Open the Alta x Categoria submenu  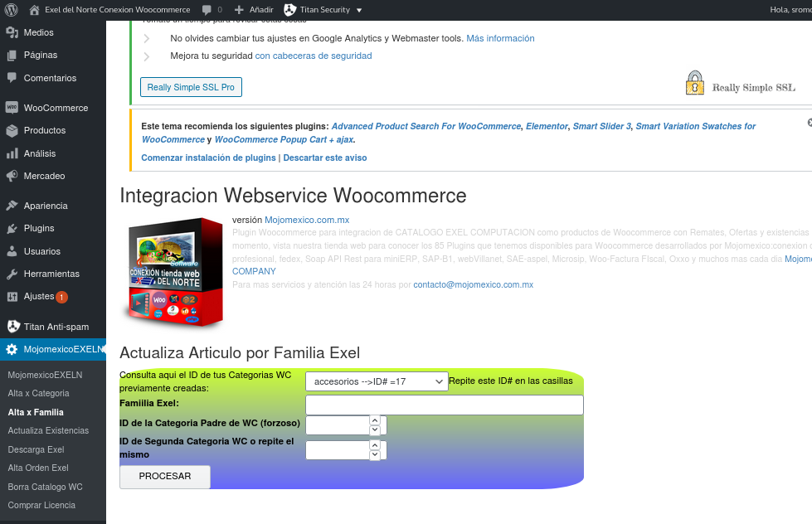[x=38, y=394]
